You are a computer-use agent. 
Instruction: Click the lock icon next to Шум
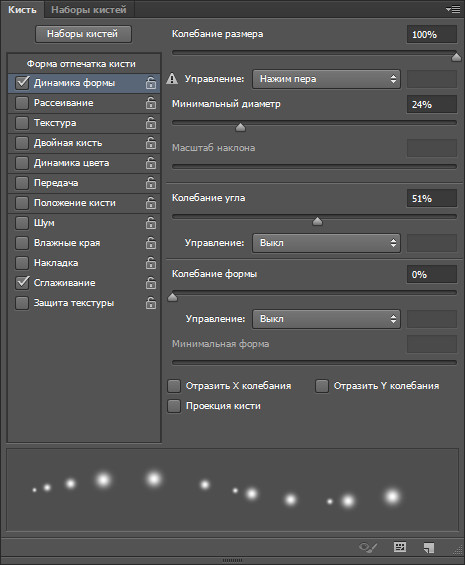[151, 223]
